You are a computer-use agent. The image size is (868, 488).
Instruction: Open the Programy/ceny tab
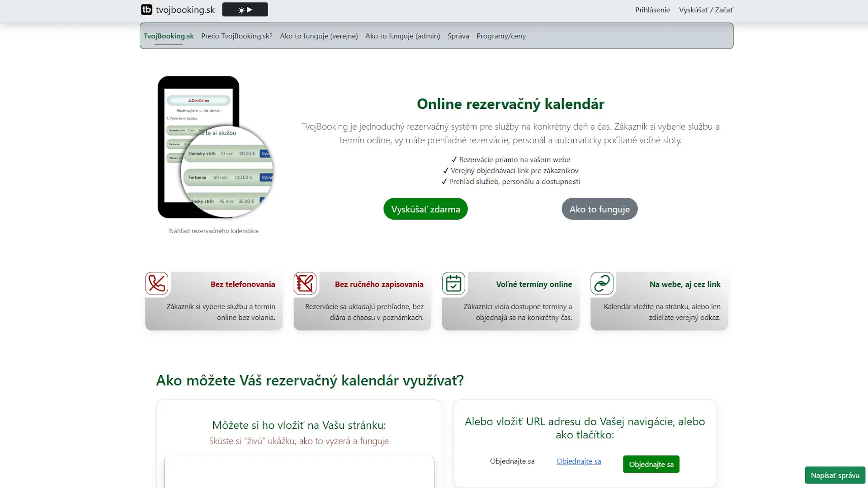[x=501, y=36]
